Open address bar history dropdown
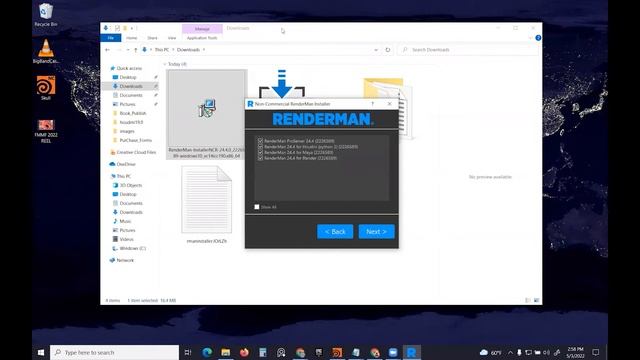Screen dimensions: 640x360 [376, 50]
